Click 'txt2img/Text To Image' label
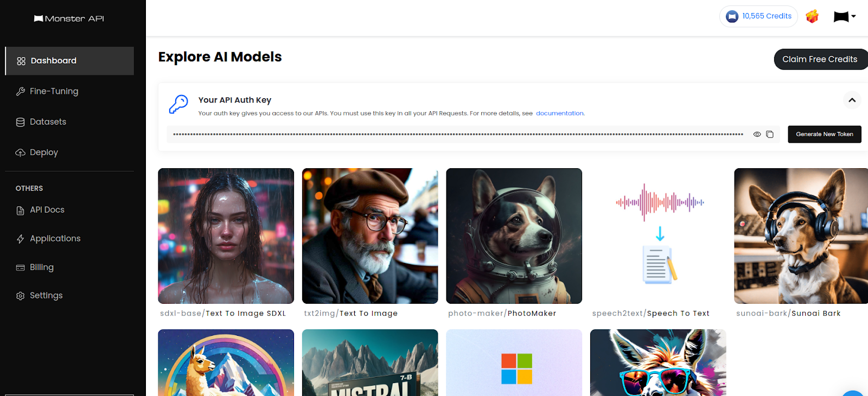 351,314
